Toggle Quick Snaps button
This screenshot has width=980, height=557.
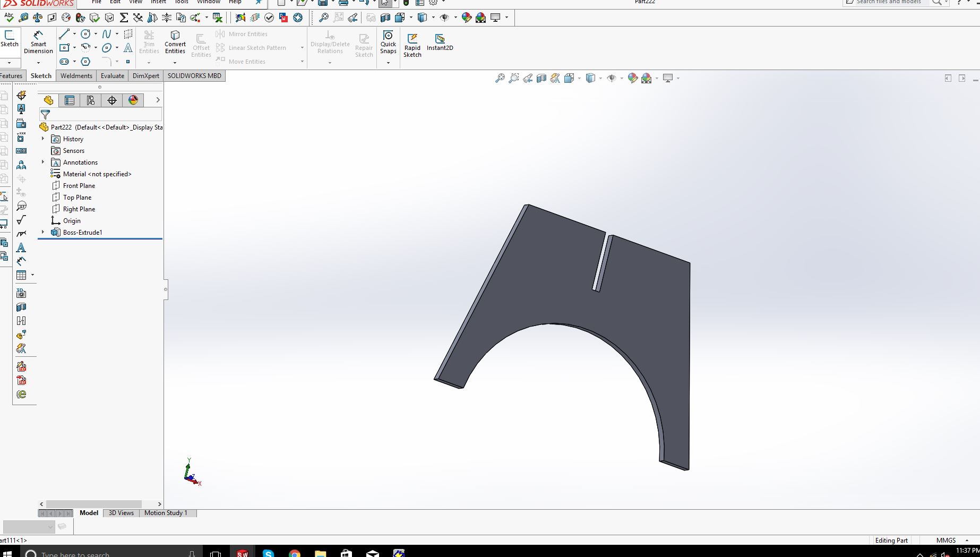click(x=388, y=42)
